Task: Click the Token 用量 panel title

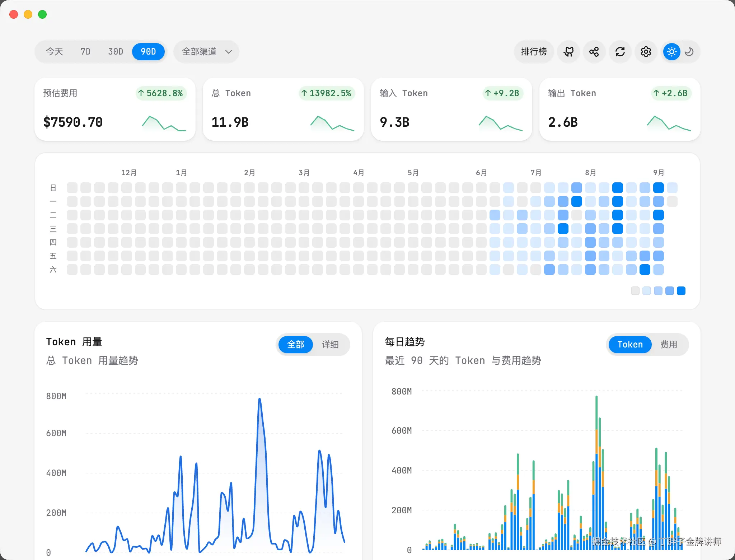Action: point(74,342)
